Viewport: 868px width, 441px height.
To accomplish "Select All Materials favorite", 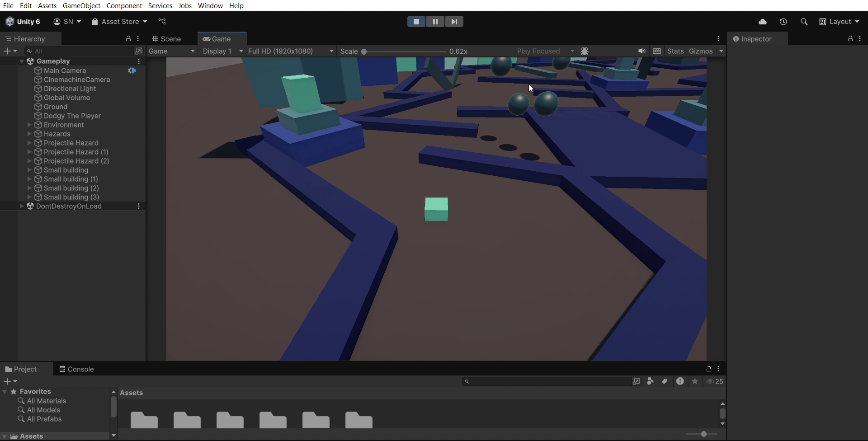I will tap(46, 401).
